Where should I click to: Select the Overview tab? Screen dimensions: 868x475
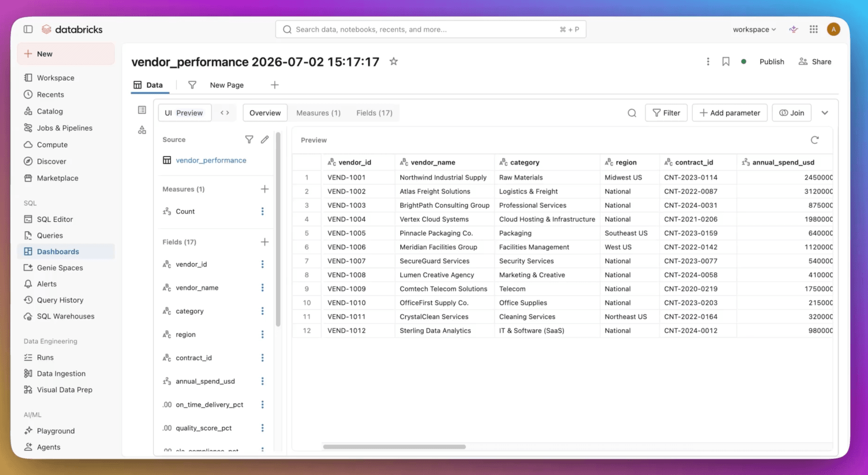coord(265,113)
